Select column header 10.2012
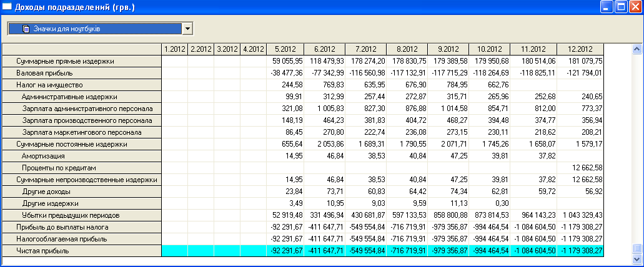The width and height of the screenshot is (644, 267). click(x=490, y=49)
